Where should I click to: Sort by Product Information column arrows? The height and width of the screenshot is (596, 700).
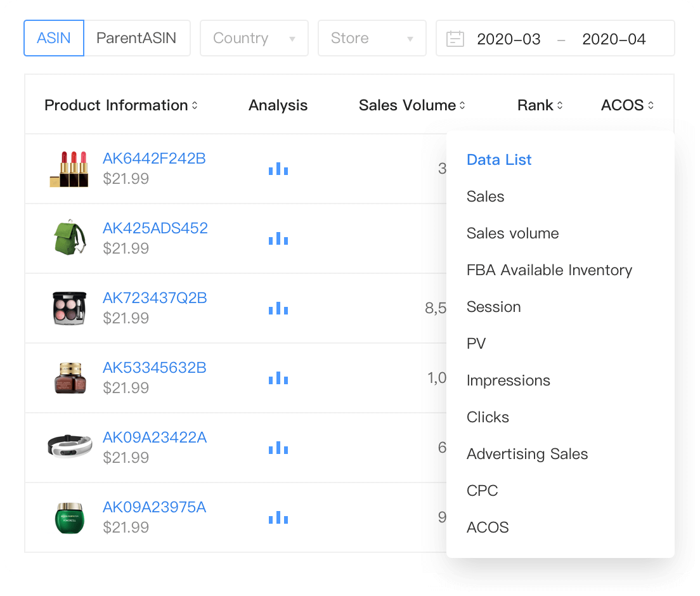(195, 105)
